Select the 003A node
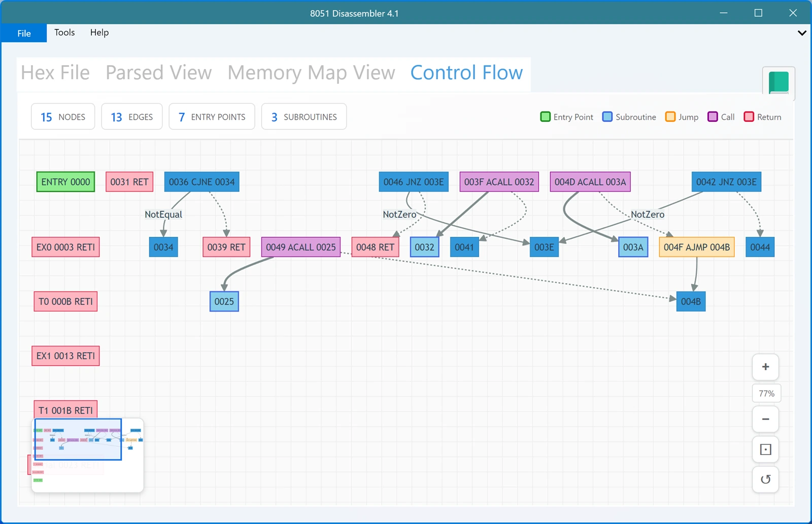The image size is (812, 524). pos(633,247)
